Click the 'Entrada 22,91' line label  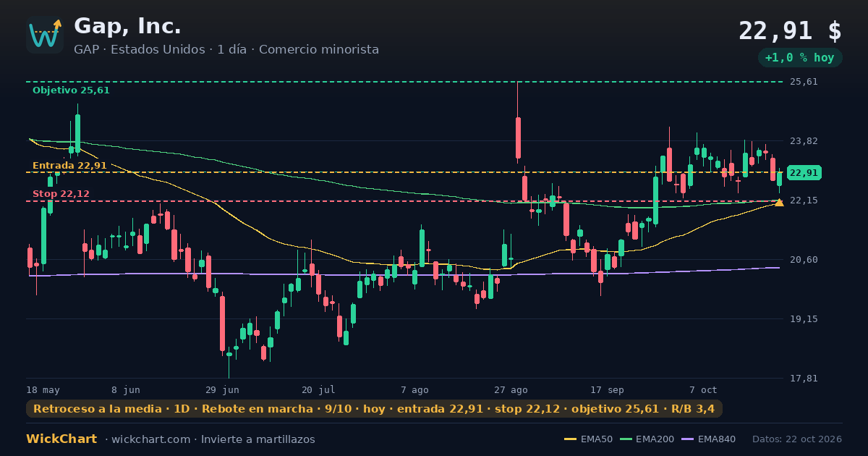(x=69, y=166)
